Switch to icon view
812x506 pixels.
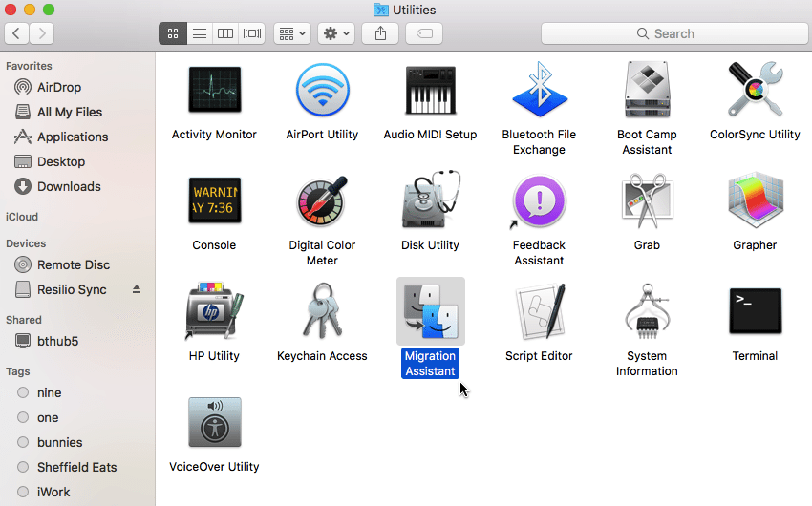click(173, 33)
